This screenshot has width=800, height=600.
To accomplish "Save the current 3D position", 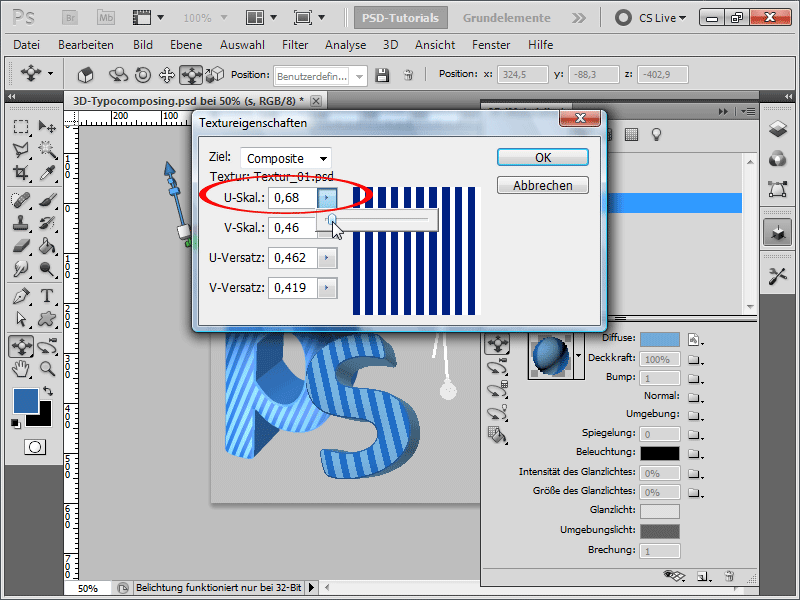I will pyautogui.click(x=382, y=75).
